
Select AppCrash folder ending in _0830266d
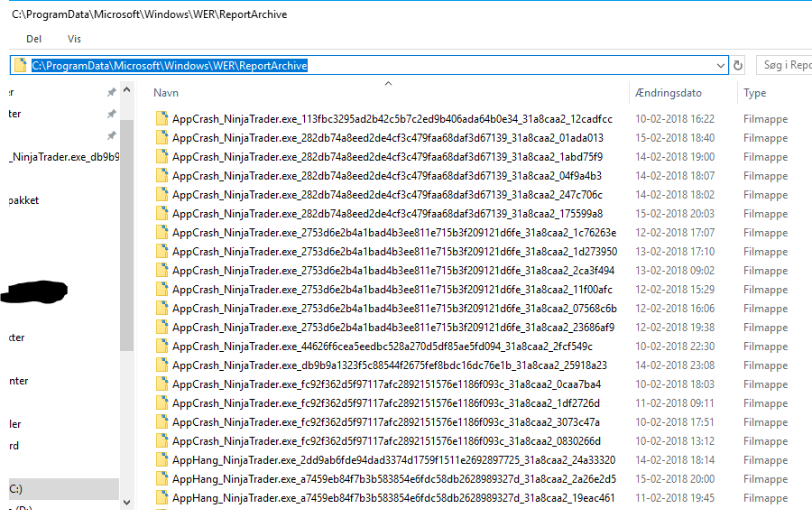(386, 441)
